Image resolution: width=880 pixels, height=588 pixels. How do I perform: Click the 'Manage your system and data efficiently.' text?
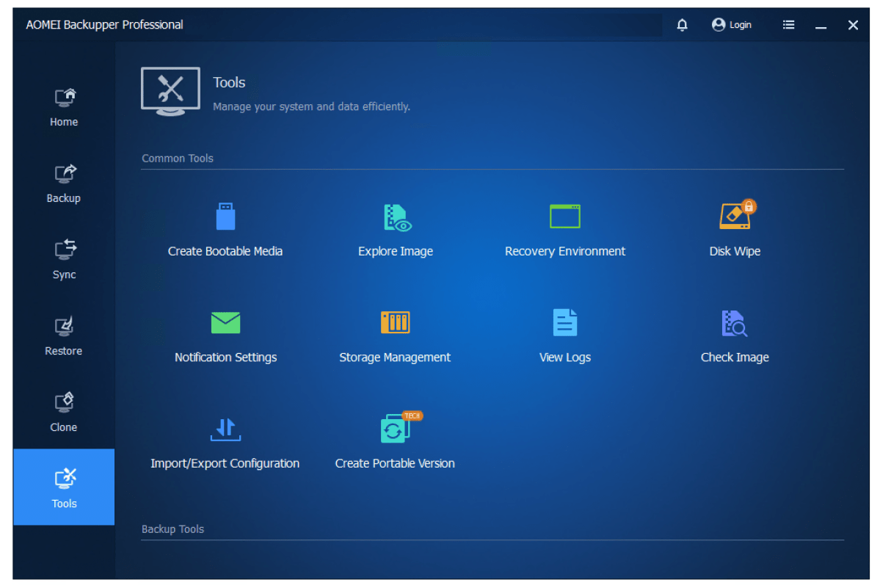click(311, 106)
